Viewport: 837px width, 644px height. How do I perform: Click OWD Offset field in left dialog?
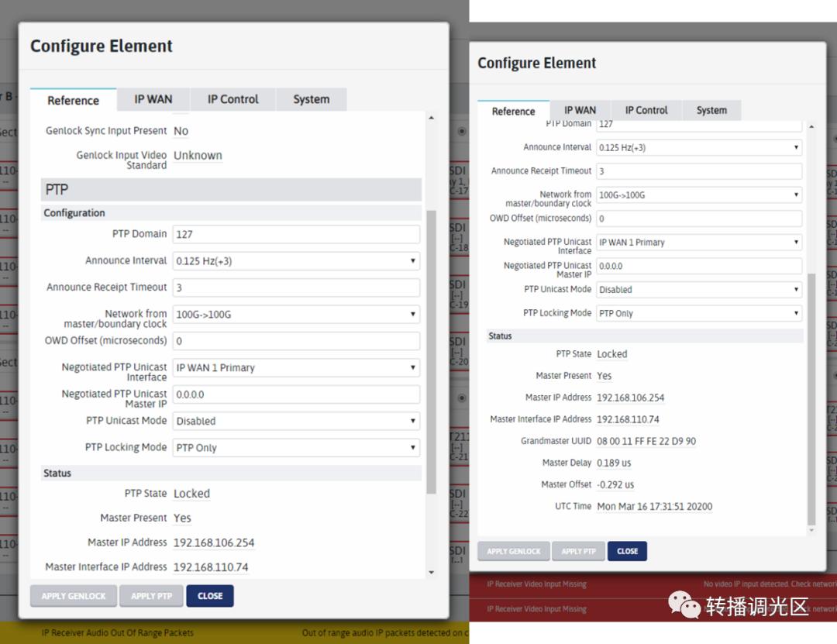click(x=296, y=341)
